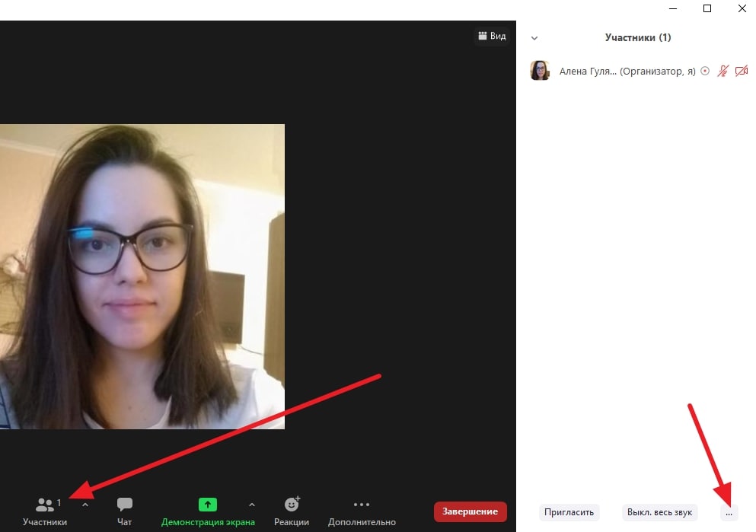The height and width of the screenshot is (532, 756).
Task: Expand the caret next to Участники
Action: point(85,505)
